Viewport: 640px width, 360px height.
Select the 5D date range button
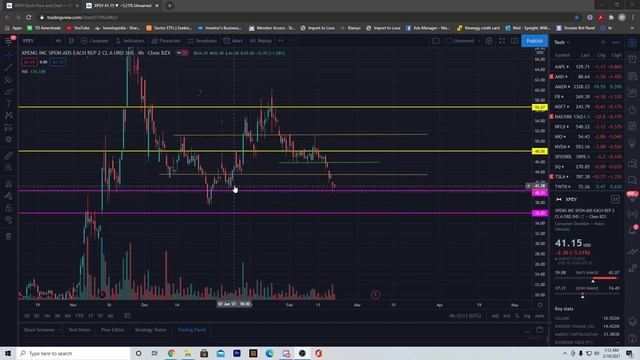37,316
